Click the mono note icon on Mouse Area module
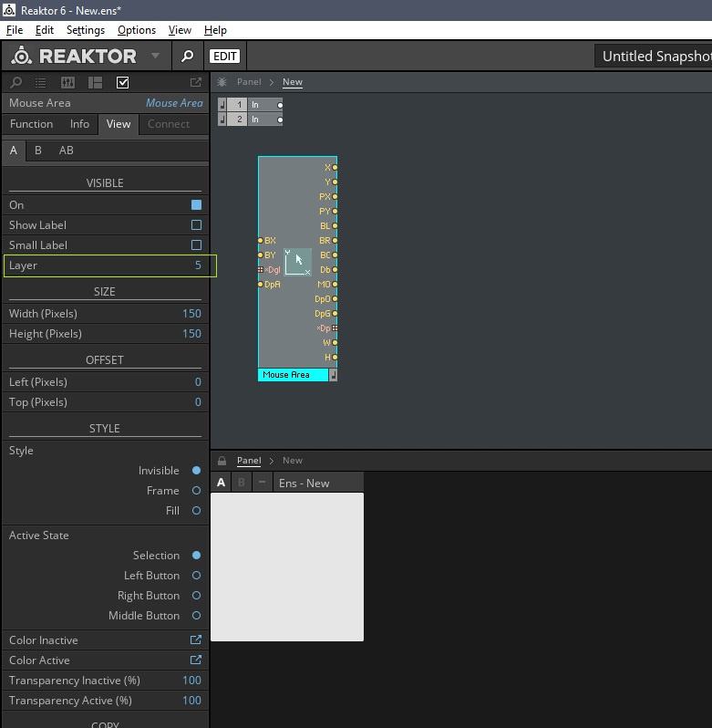 point(333,375)
